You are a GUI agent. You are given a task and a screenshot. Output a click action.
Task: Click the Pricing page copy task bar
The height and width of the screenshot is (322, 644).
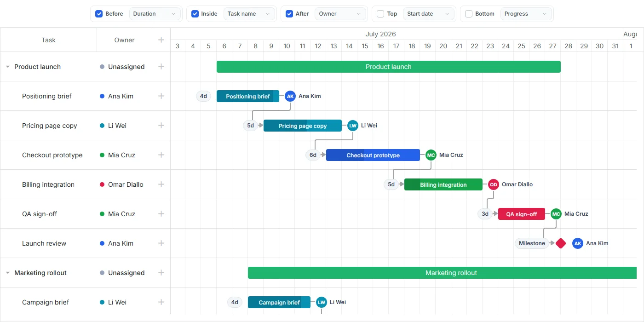coord(303,126)
